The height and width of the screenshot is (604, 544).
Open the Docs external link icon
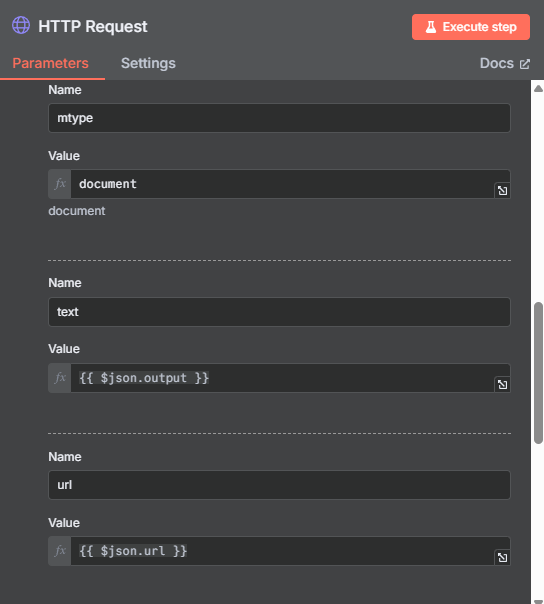coord(525,64)
